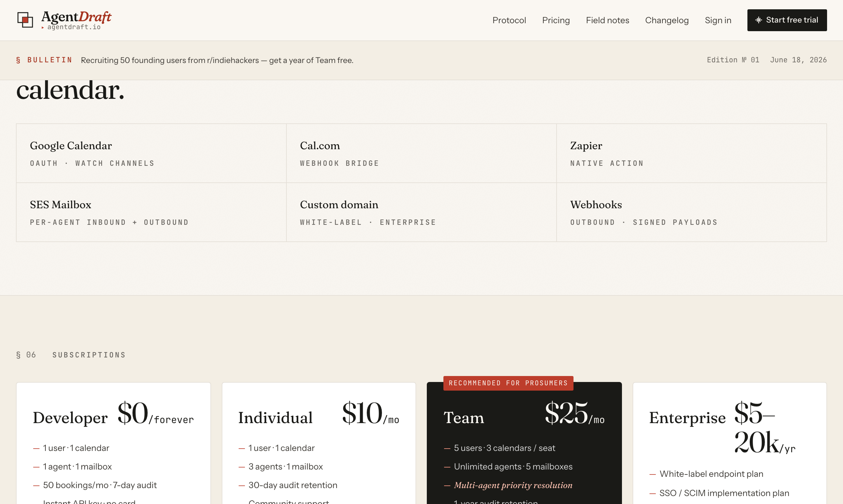The image size is (843, 504).
Task: Click the 'calendar.' heading text
Action: pyautogui.click(x=70, y=90)
